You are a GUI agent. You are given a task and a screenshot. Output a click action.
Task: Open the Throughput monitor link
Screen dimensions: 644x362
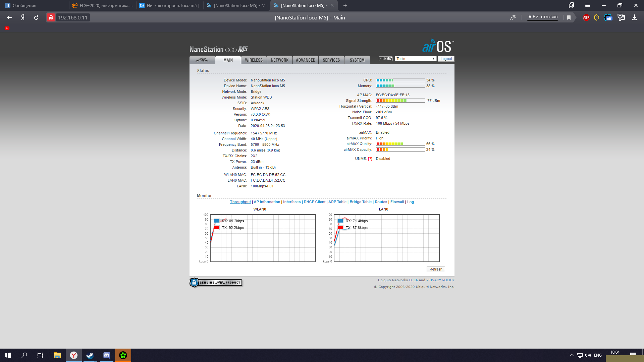tap(240, 202)
